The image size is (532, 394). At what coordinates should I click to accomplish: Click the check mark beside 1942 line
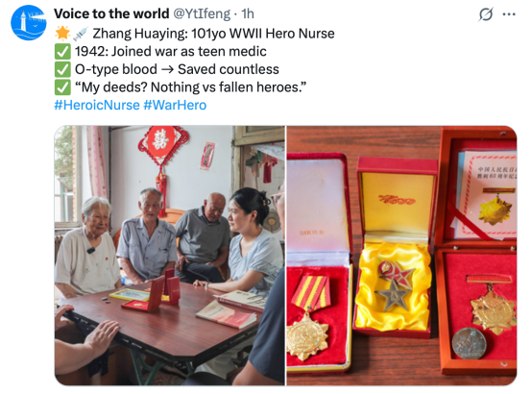pos(62,51)
